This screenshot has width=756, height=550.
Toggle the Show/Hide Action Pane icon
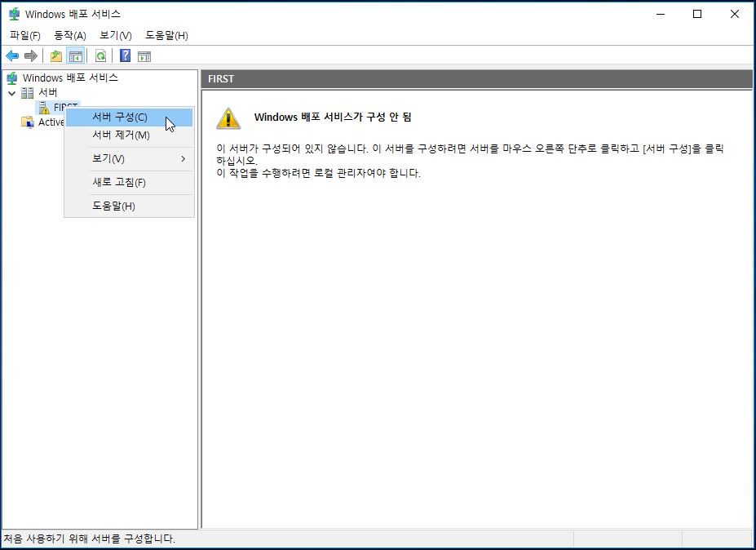144,56
